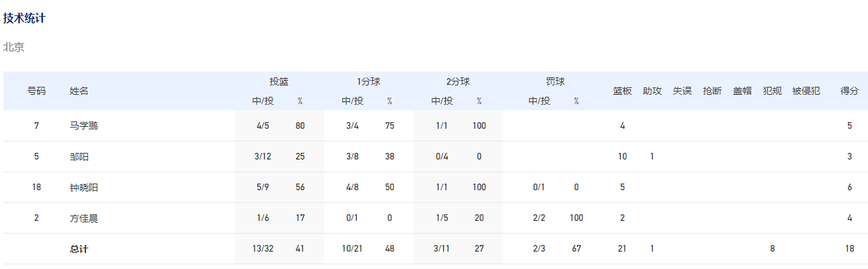
Task: Select the 2分球 column header
Action: click(458, 81)
